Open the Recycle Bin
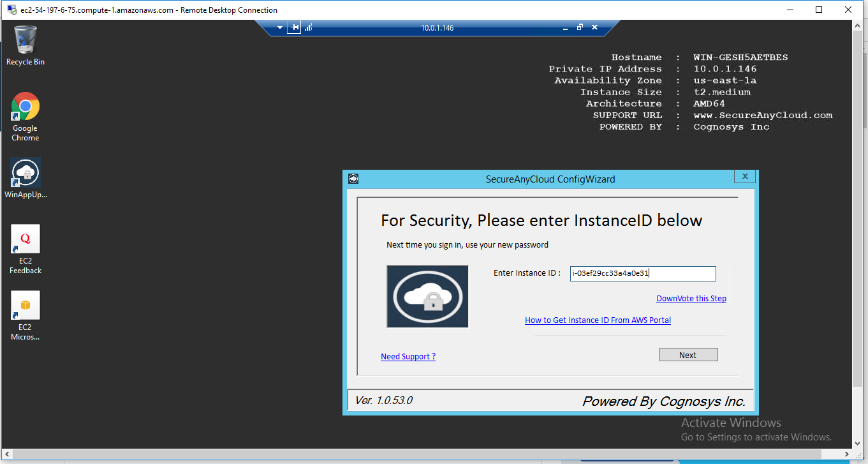This screenshot has width=868, height=464. pyautogui.click(x=25, y=40)
